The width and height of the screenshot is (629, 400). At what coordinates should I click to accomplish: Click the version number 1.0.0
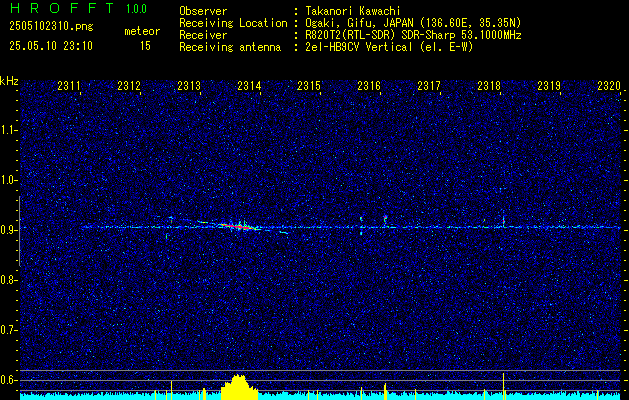point(136,9)
